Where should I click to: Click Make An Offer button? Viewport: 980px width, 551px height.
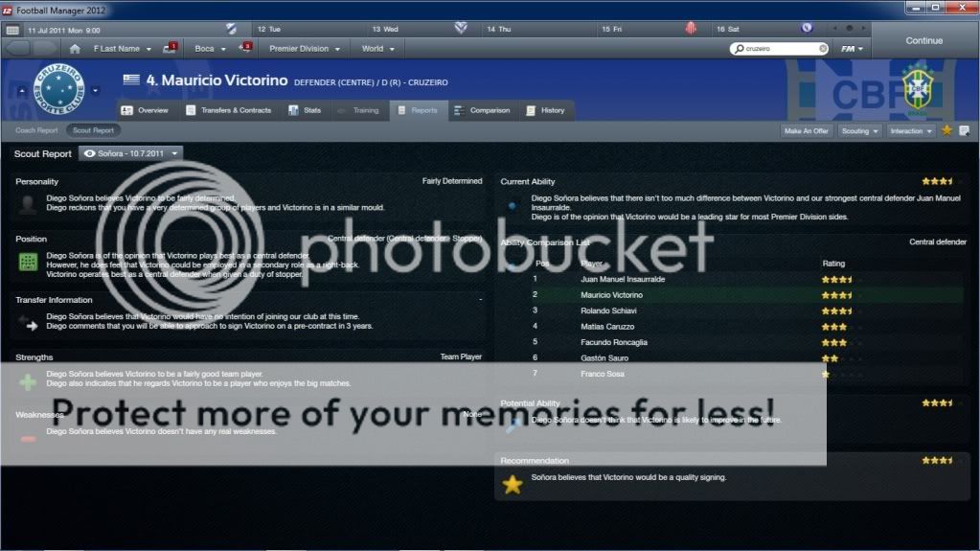807,130
